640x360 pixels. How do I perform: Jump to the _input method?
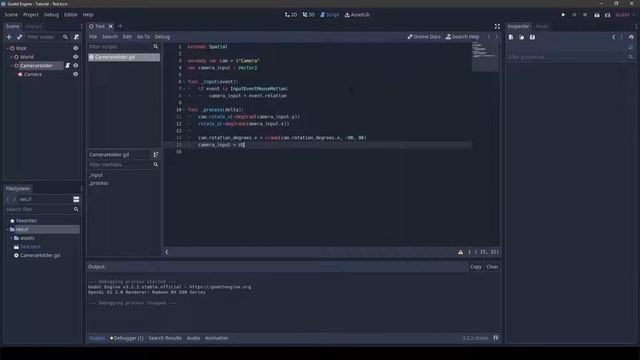pos(96,175)
